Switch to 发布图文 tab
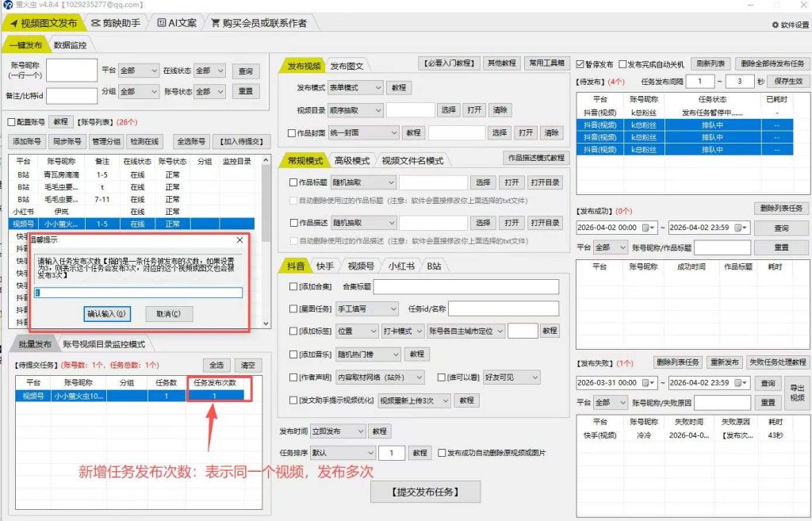 [347, 66]
